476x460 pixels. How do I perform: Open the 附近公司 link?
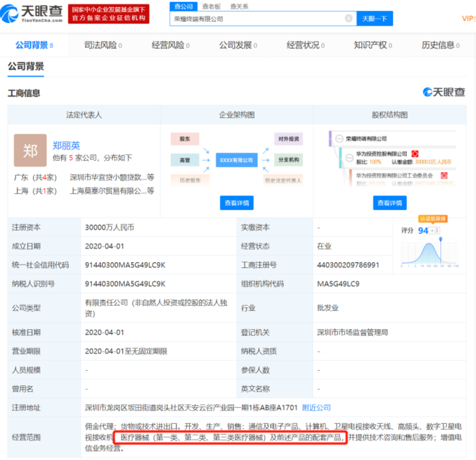click(x=316, y=408)
